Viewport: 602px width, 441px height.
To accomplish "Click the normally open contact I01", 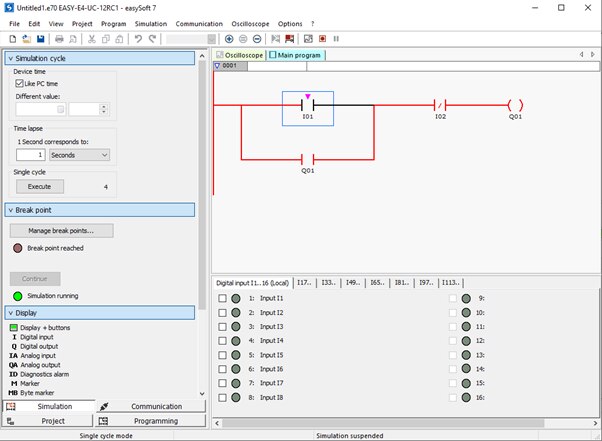I will click(x=308, y=105).
